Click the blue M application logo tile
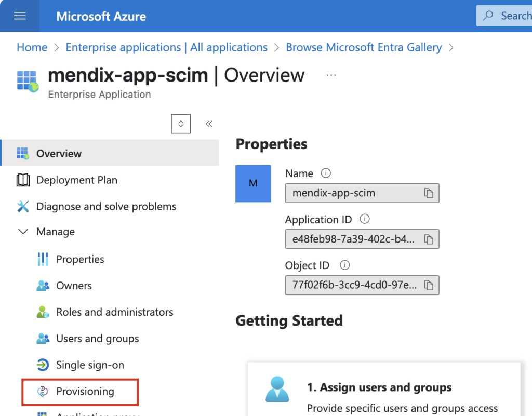532x416 pixels. coord(253,183)
